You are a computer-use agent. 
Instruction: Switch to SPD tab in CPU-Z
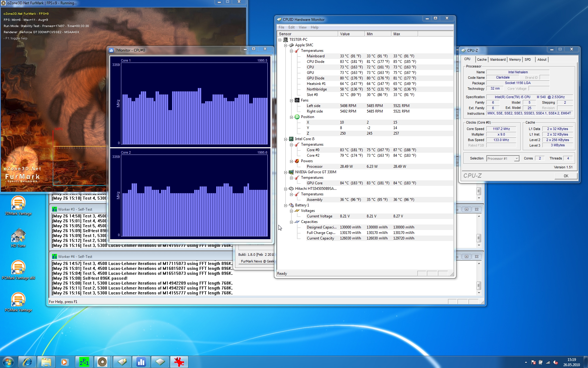click(528, 59)
